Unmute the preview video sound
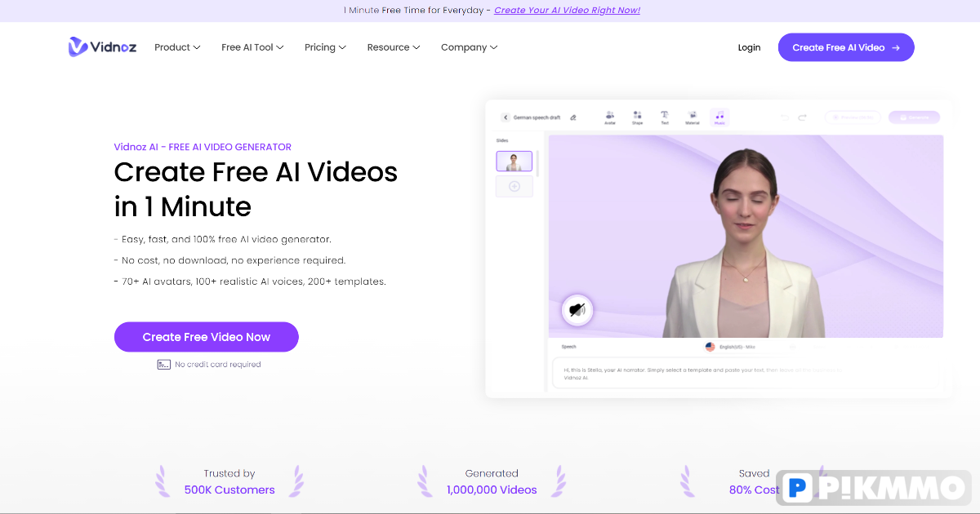Viewport: 980px width, 514px height. 577,309
